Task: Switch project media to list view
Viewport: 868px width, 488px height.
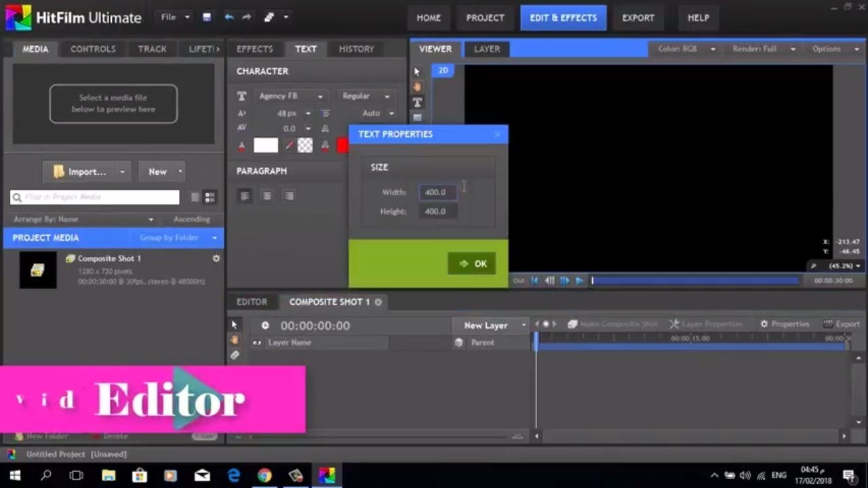Action: (195, 197)
